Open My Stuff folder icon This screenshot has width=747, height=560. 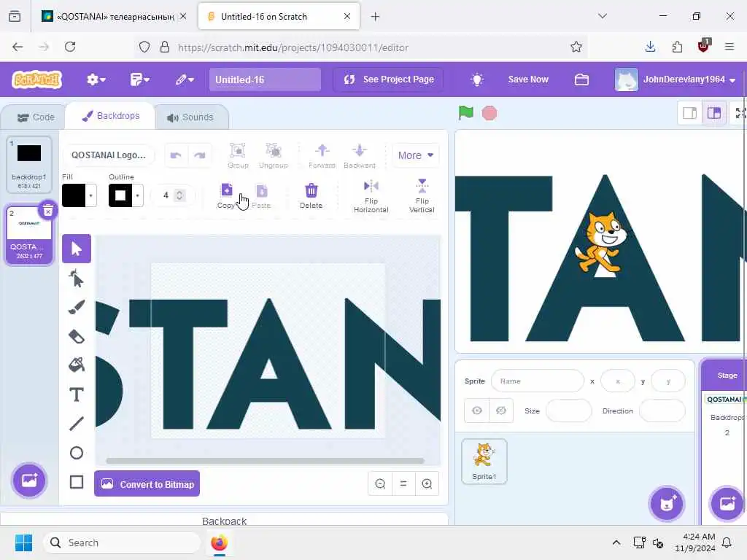tap(581, 79)
